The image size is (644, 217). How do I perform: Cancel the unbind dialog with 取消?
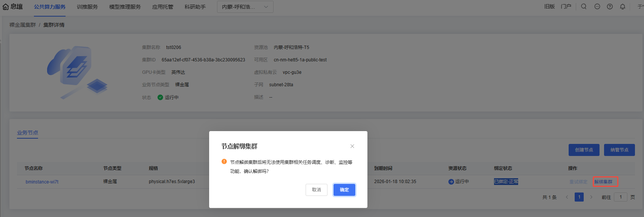[316, 190]
